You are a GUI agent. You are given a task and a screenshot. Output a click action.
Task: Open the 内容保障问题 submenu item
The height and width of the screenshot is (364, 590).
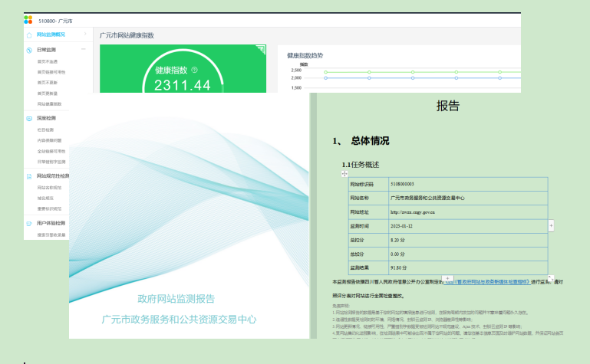coord(49,140)
